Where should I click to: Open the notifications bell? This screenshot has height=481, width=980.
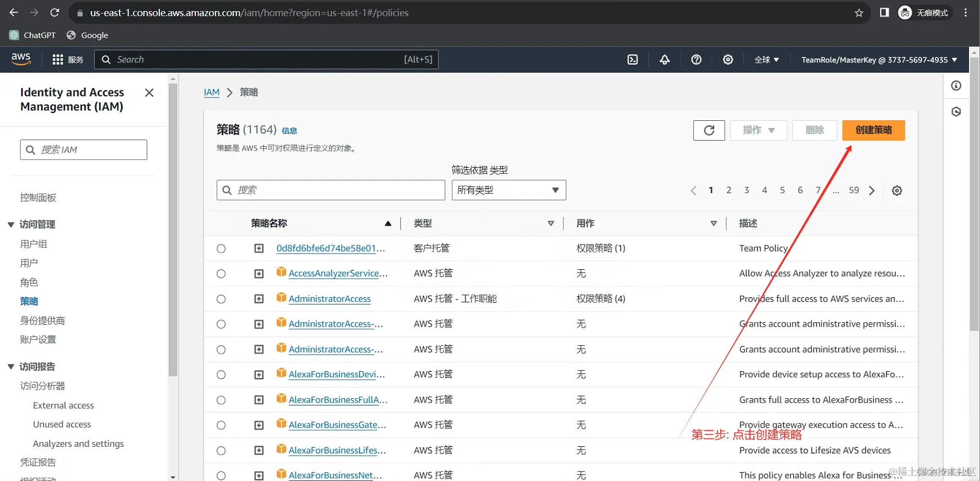665,60
